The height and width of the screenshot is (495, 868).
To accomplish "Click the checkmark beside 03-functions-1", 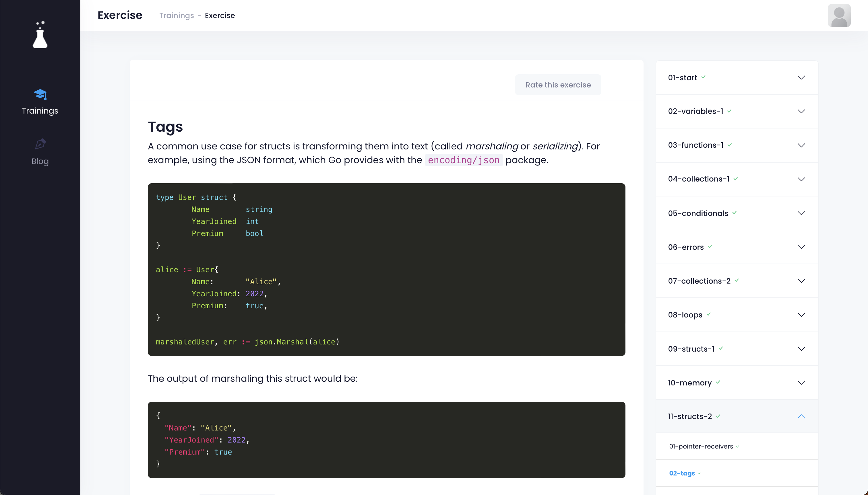I will pos(730,145).
